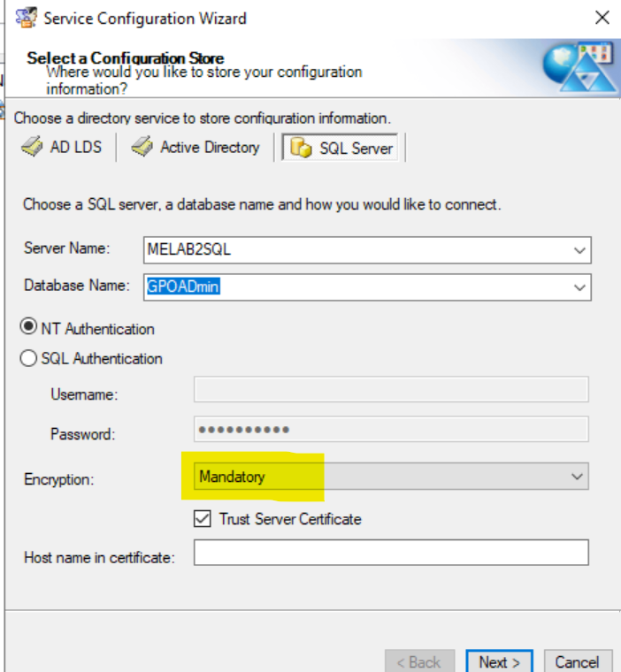Open the Database Name dropdown arrow
The height and width of the screenshot is (672, 621).
coord(579,287)
